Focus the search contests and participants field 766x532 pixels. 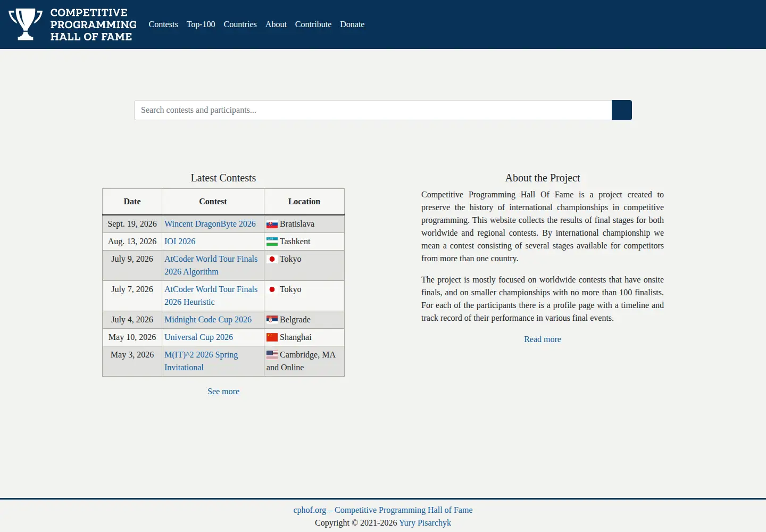click(373, 110)
